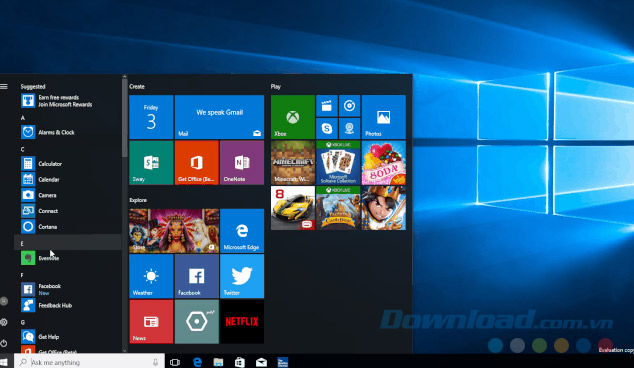
Task: Open Cortana from the app list
Action: (x=68, y=227)
